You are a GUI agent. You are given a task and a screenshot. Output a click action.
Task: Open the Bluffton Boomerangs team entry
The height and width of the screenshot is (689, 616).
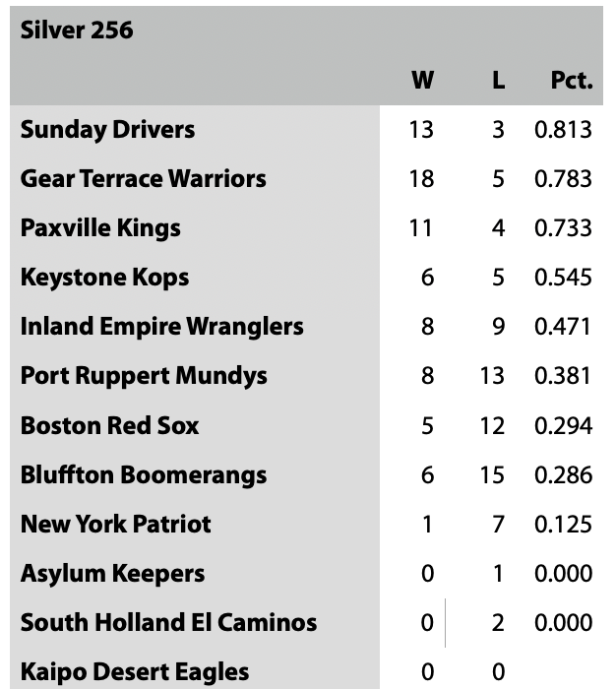(143, 474)
